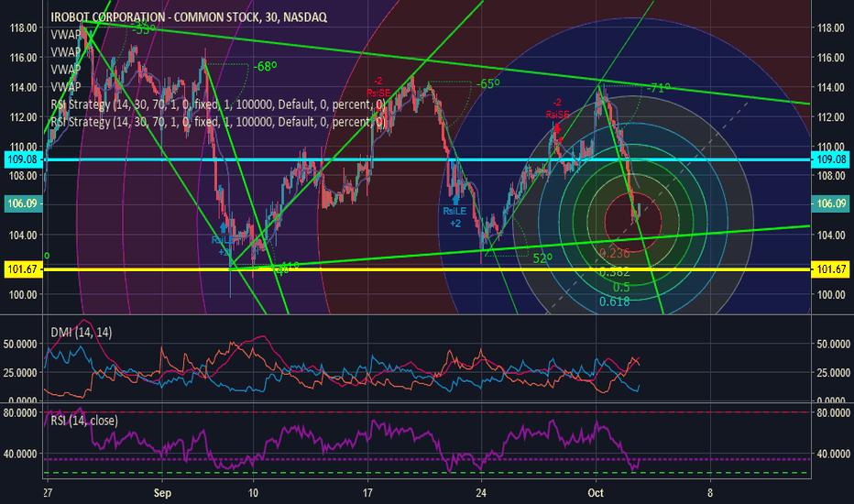Click the cyan 109.08 price label on left

[x=23, y=159]
